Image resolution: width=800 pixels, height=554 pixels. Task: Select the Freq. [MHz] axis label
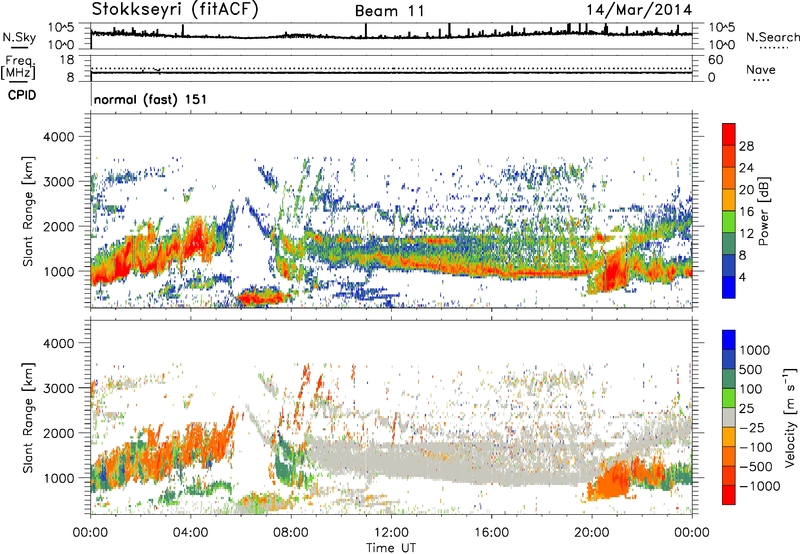18,67
